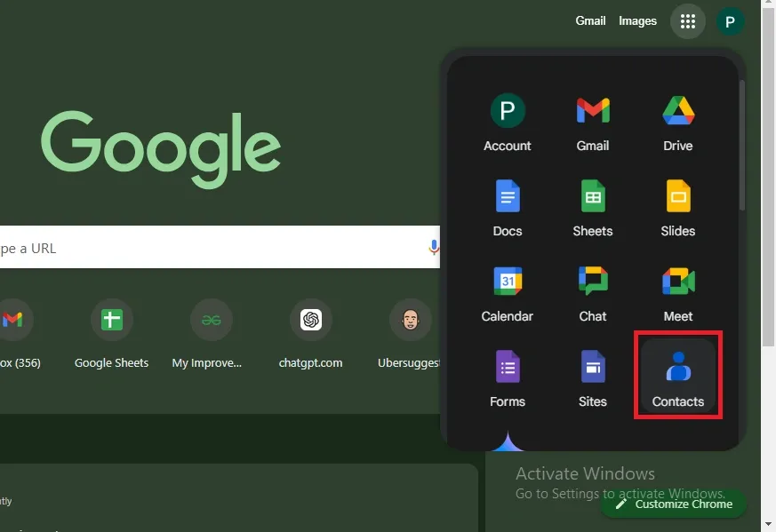The width and height of the screenshot is (776, 532).
Task: Click the Gmail link in the header
Action: coord(590,20)
